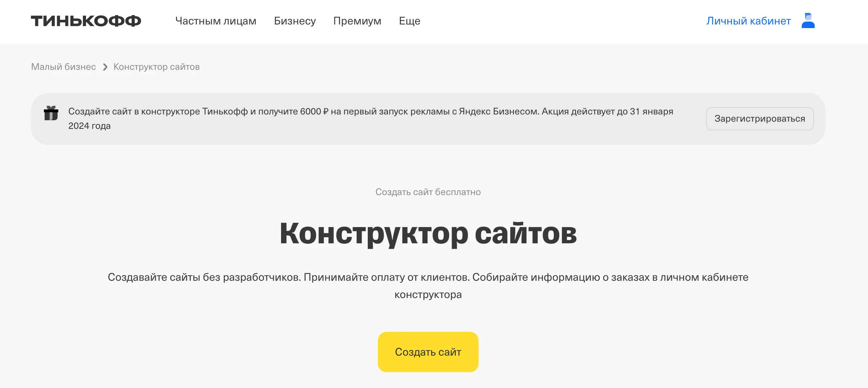Click the Конструктор сайтов page heading

[428, 233]
